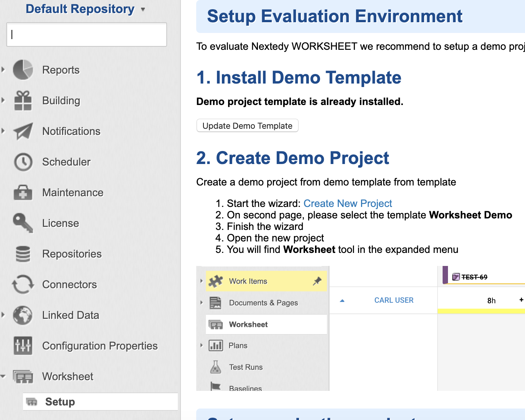Open Repositories administration
The height and width of the screenshot is (420, 525).
click(72, 254)
